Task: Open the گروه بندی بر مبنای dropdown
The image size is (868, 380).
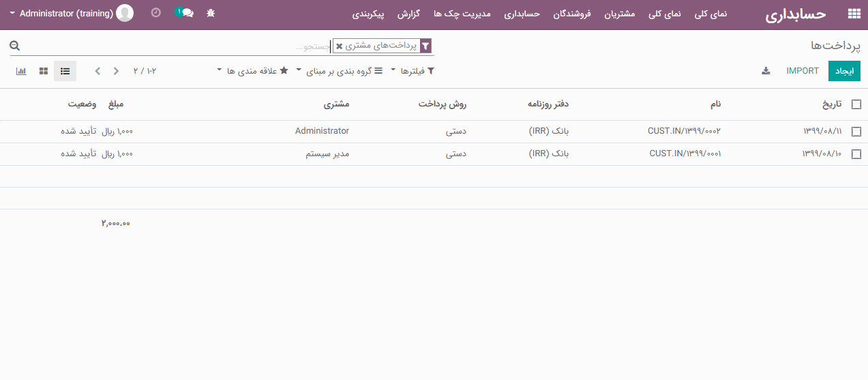Action: (338, 71)
